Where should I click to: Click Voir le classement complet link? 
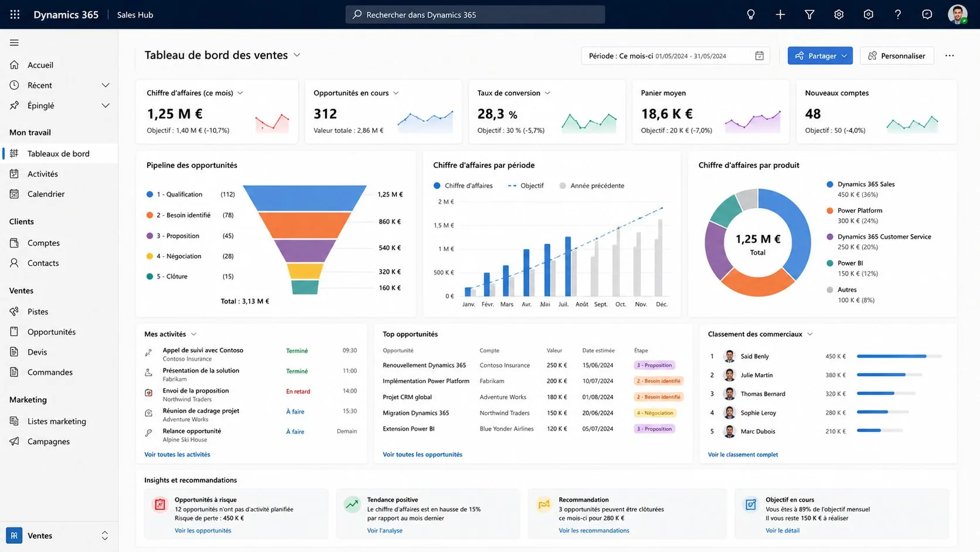coord(743,455)
